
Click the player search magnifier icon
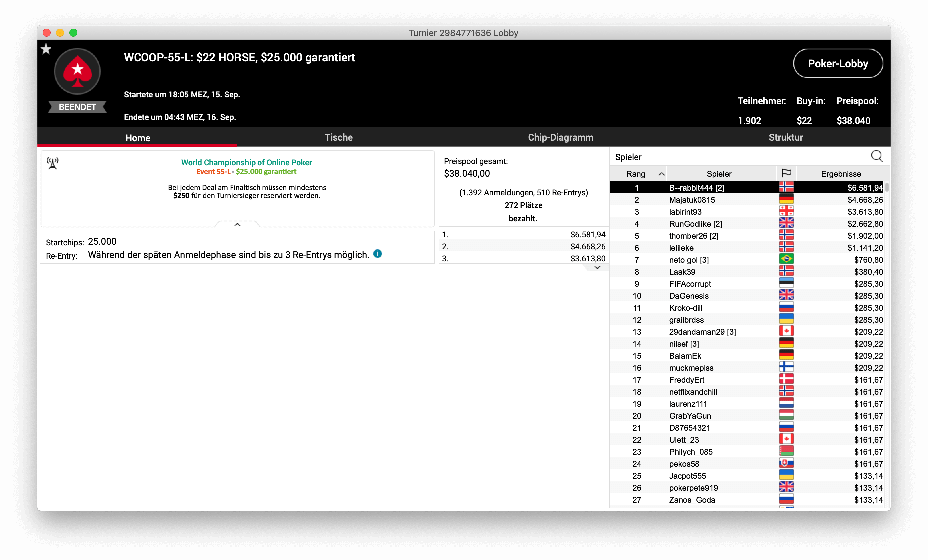coord(876,156)
